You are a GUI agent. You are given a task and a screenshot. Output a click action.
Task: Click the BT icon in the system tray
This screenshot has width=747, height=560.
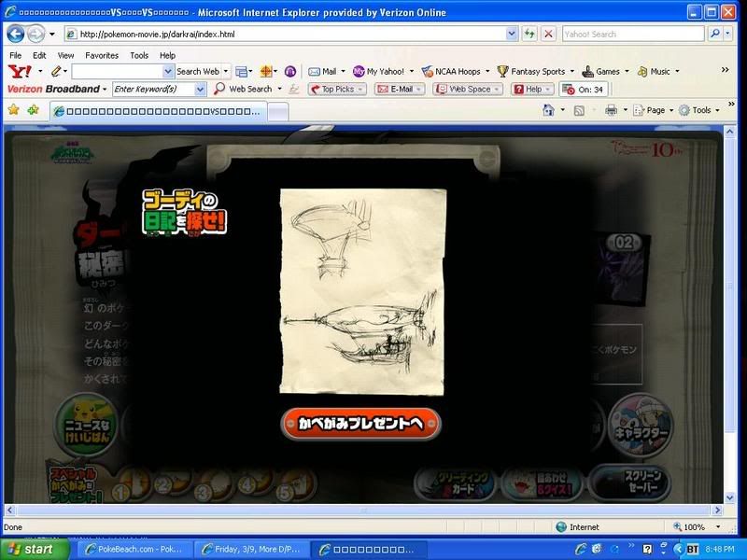(x=692, y=549)
